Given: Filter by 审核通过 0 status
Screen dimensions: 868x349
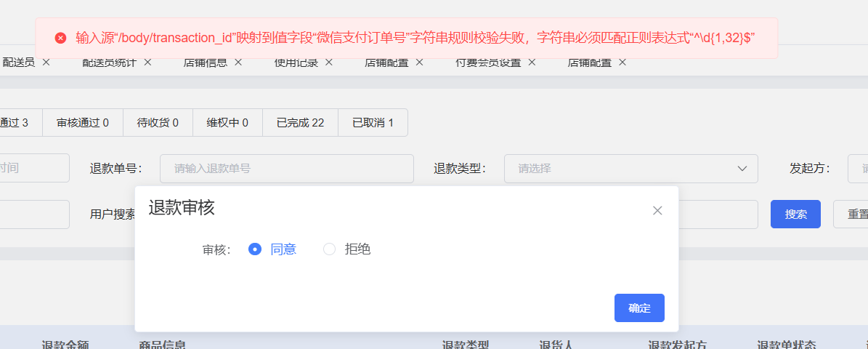Looking at the screenshot, I should click(83, 122).
